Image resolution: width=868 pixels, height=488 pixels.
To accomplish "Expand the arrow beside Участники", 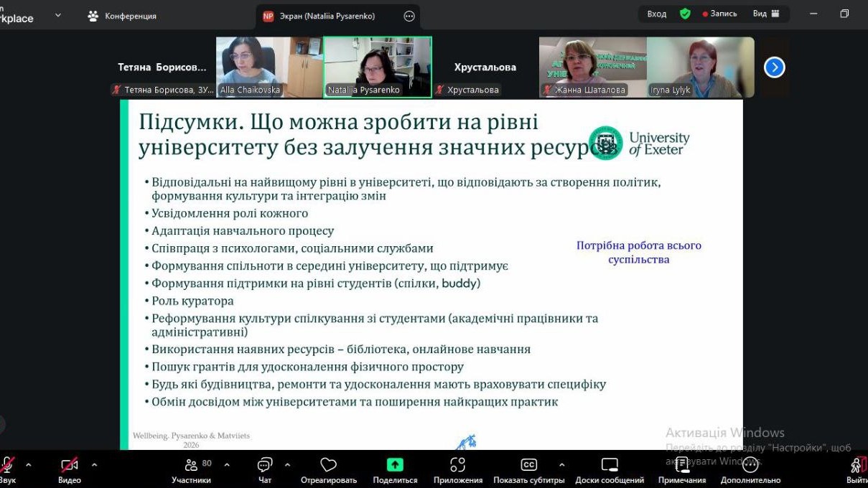I will [227, 464].
